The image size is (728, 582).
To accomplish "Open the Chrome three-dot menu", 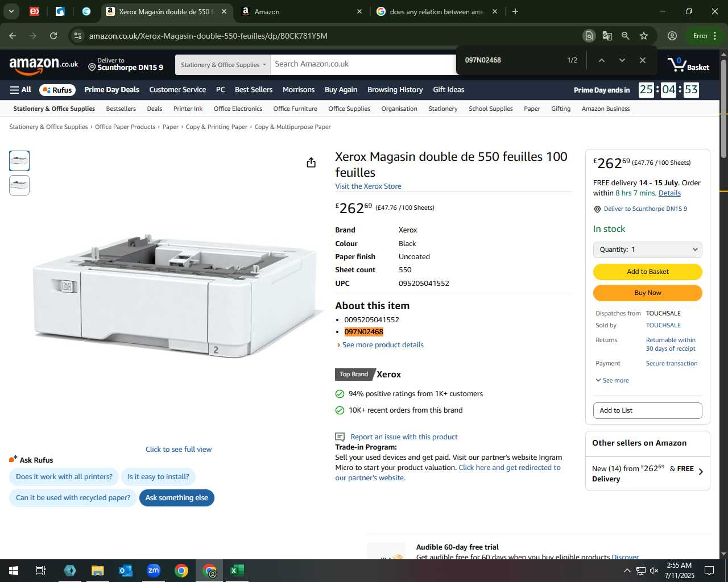I will (715, 36).
